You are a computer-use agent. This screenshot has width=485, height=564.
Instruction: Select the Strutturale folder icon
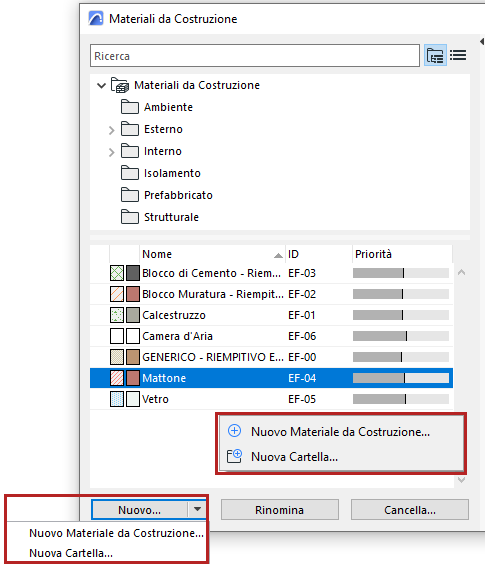(130, 217)
